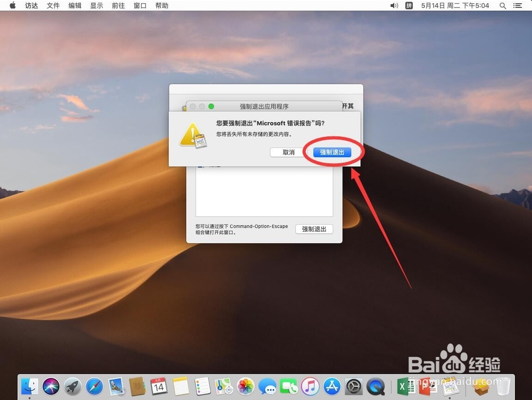Open the Apple menu
Image resolution: width=532 pixels, height=400 pixels.
tap(13, 5)
